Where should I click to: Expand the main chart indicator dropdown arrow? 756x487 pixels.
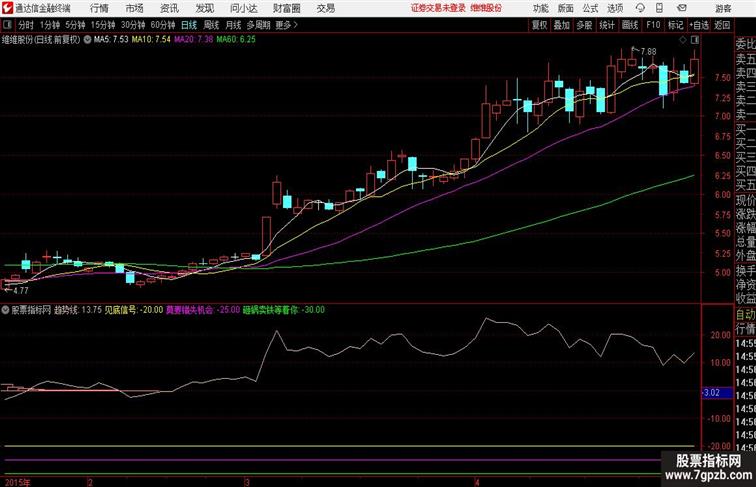87,40
